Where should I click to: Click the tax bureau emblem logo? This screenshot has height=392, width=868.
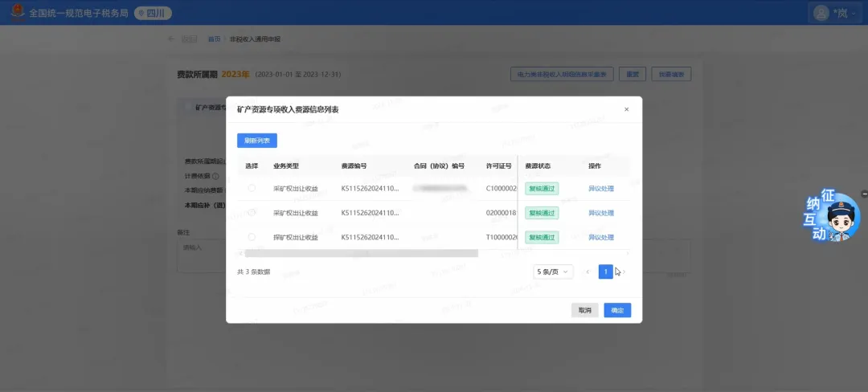[17, 13]
